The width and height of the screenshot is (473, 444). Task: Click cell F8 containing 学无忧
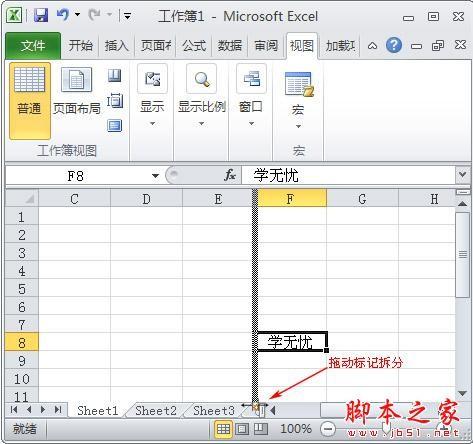(x=292, y=342)
